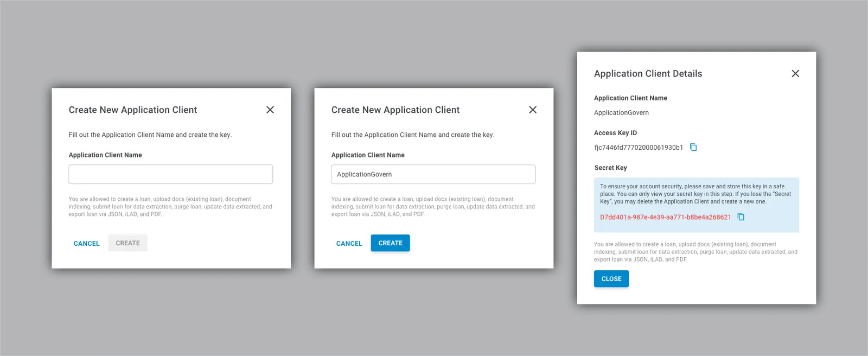The width and height of the screenshot is (868, 356).
Task: Click the title of the dialog containing ApplicationGovern input
Action: pyautogui.click(x=395, y=110)
